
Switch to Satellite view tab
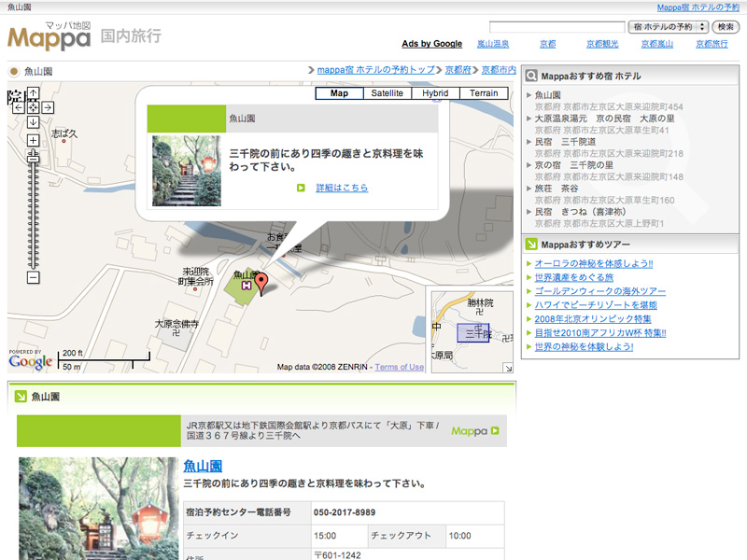click(x=388, y=93)
